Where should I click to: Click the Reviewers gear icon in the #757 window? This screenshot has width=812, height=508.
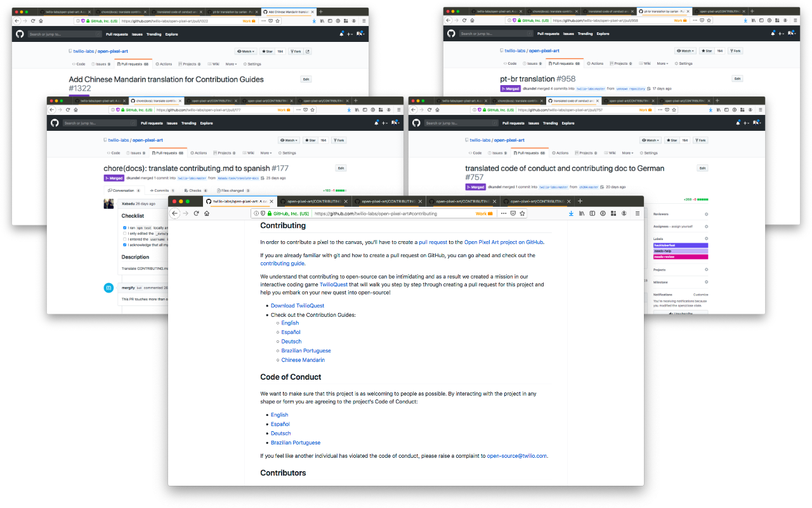point(706,214)
